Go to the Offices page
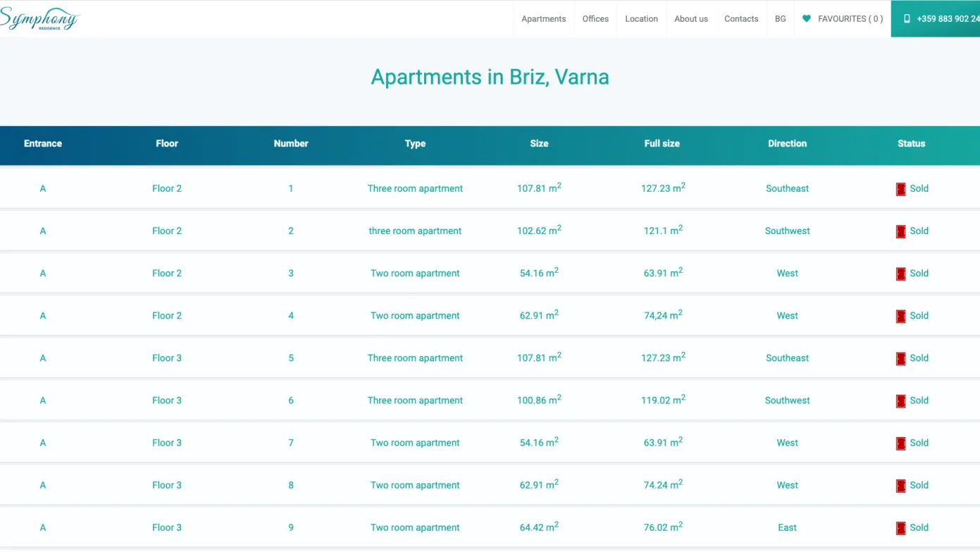The width and height of the screenshot is (980, 552). click(x=595, y=19)
